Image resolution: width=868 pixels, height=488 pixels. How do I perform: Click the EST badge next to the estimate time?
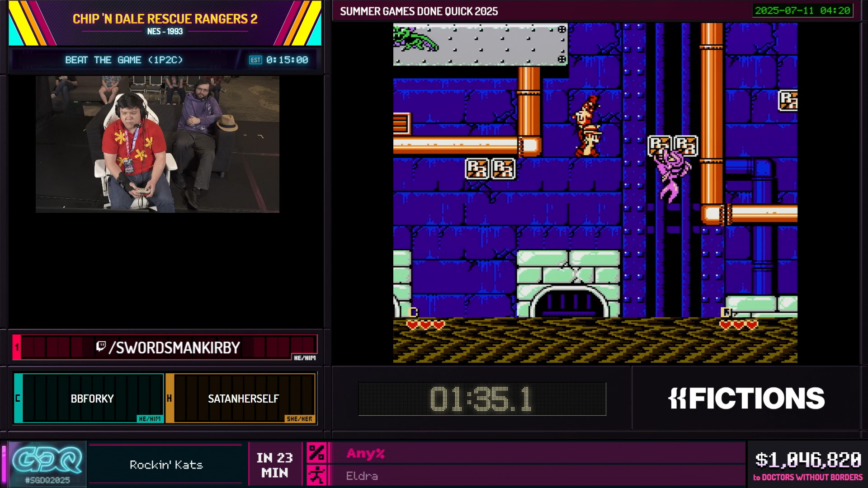tap(255, 60)
